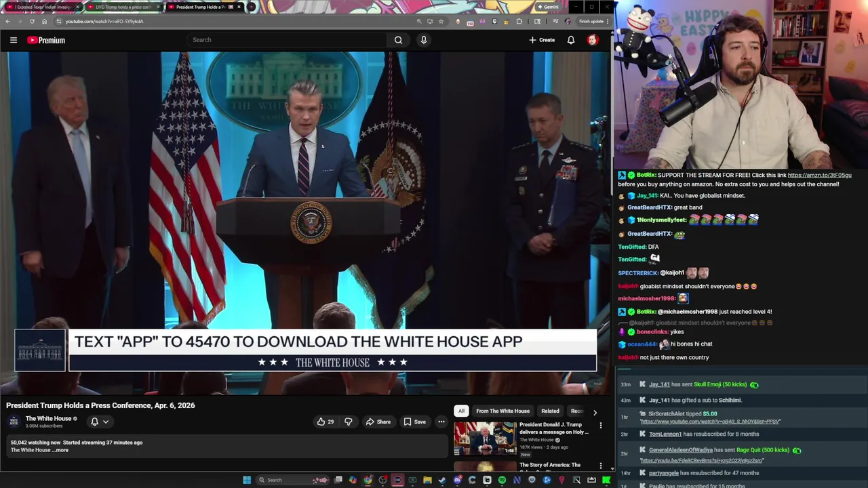Viewport: 868px width, 488px height.
Task: Play the press conference video player
Action: coord(305,224)
